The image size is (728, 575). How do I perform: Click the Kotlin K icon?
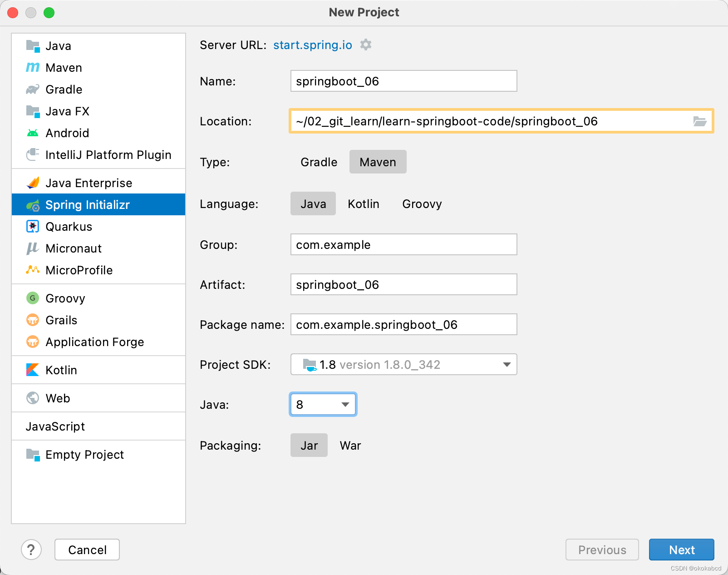pos(33,370)
